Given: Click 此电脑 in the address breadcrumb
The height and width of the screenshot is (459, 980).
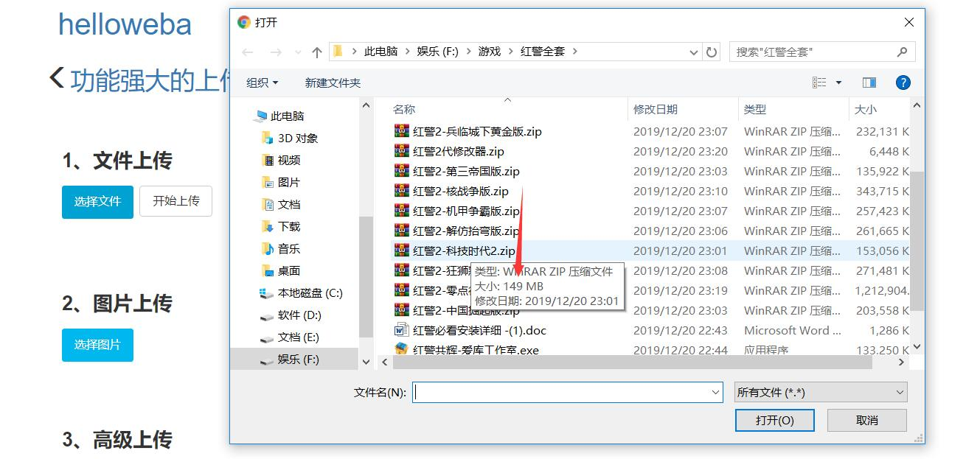Looking at the screenshot, I should [380, 52].
